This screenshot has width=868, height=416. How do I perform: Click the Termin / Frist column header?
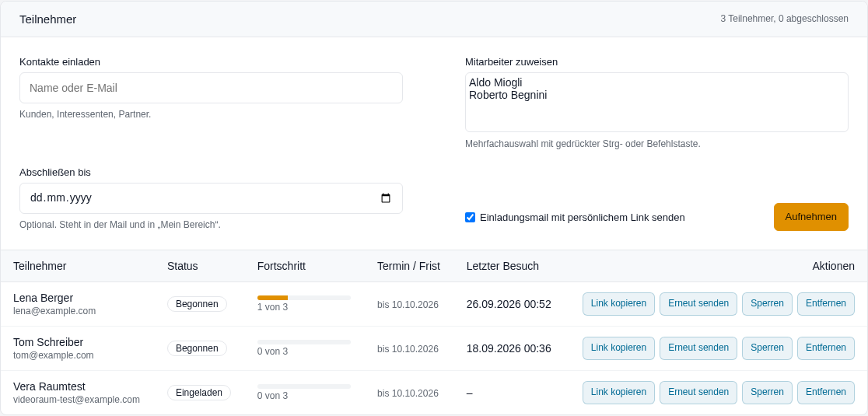click(x=408, y=266)
